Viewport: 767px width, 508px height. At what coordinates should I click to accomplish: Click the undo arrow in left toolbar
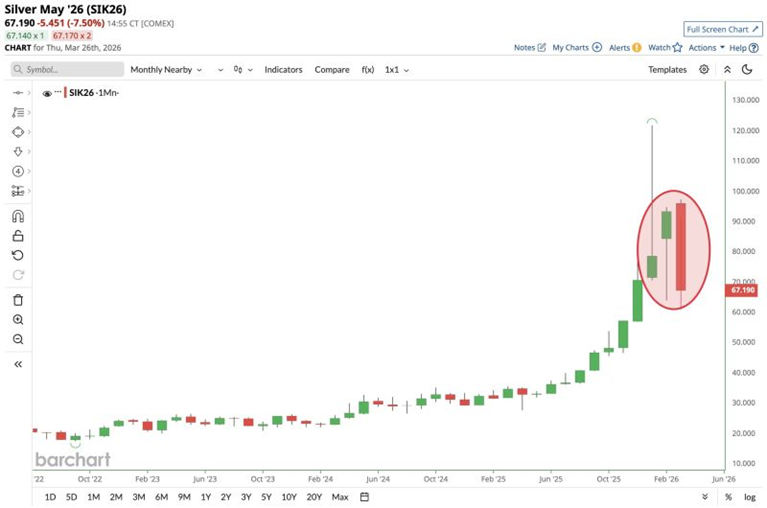(18, 255)
